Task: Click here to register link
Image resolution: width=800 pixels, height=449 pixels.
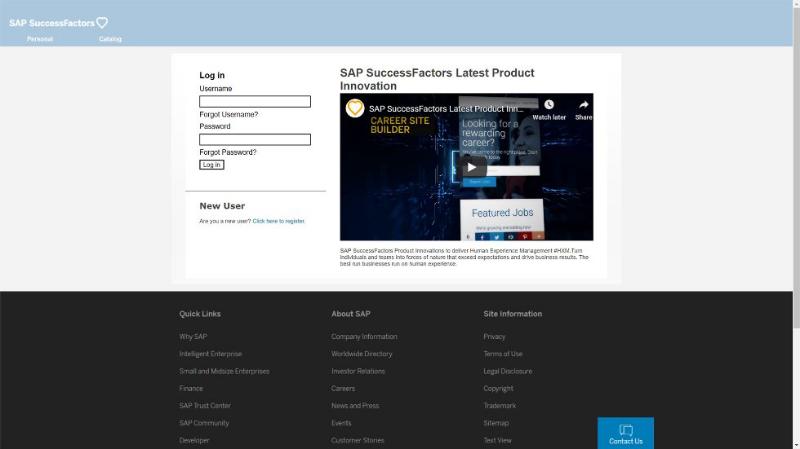Action: point(279,221)
